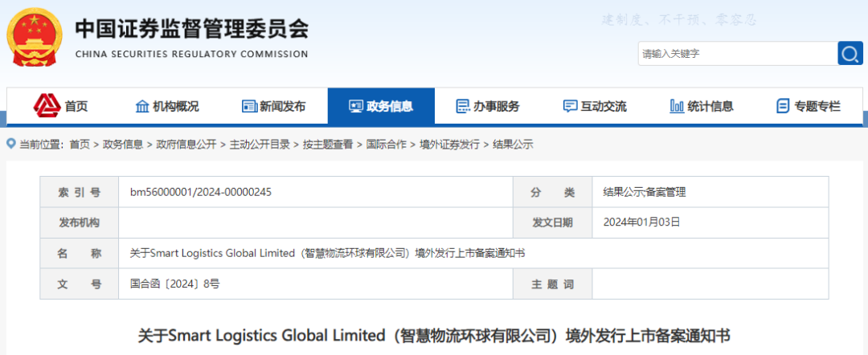The width and height of the screenshot is (868, 355).
Task: Open the 办事服务 navigation tab
Action: (488, 106)
